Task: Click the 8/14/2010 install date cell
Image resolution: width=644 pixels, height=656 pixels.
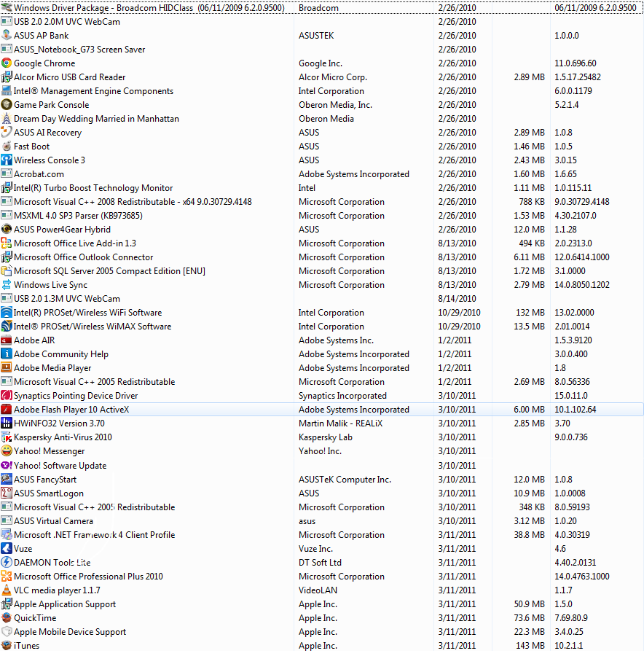Action: 457,298
